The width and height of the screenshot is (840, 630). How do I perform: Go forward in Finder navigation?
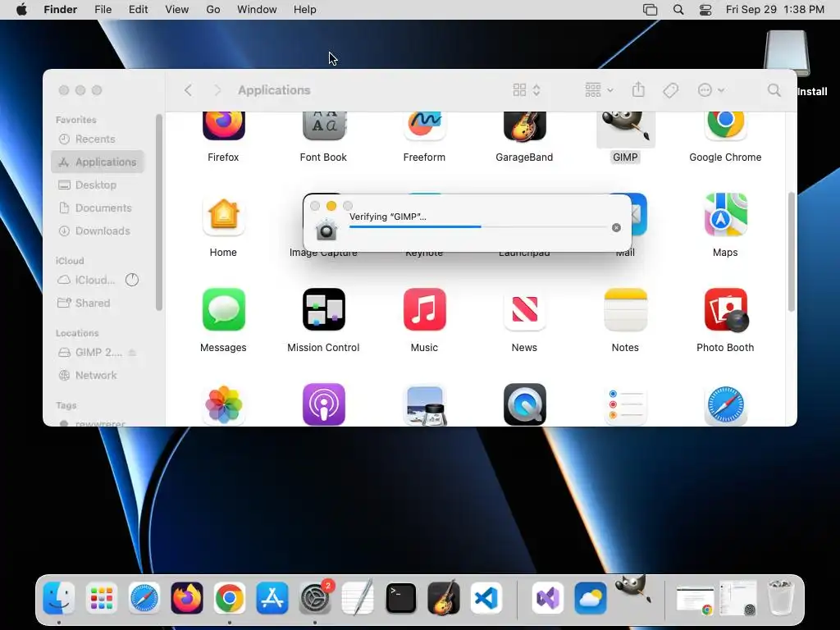click(217, 90)
